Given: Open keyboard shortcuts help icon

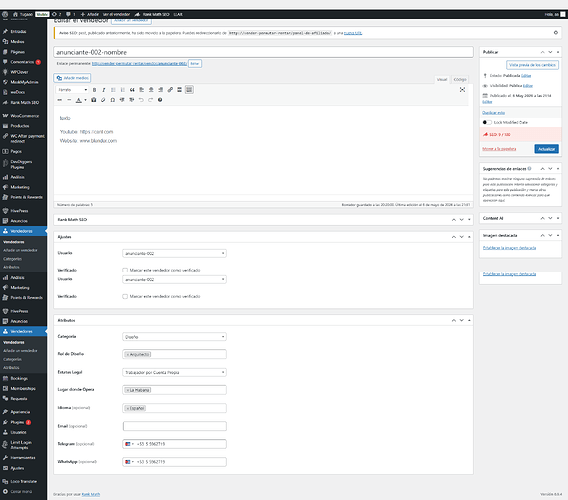Looking at the screenshot, I should click(x=160, y=100).
